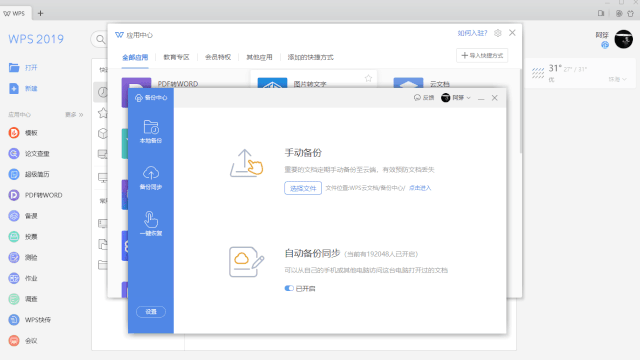This screenshot has width=640, height=360.
Task: Open the 测验 icon in sidebar
Action: pyautogui.click(x=14, y=258)
